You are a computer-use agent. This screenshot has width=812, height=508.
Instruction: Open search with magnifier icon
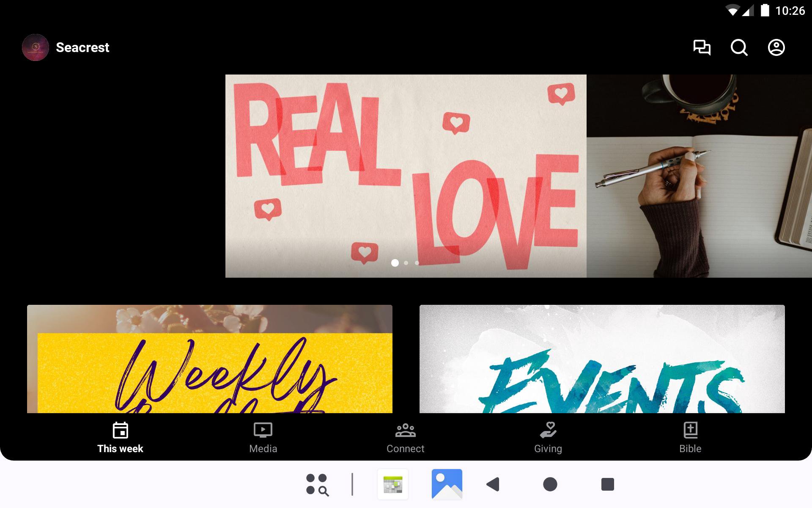coord(739,47)
